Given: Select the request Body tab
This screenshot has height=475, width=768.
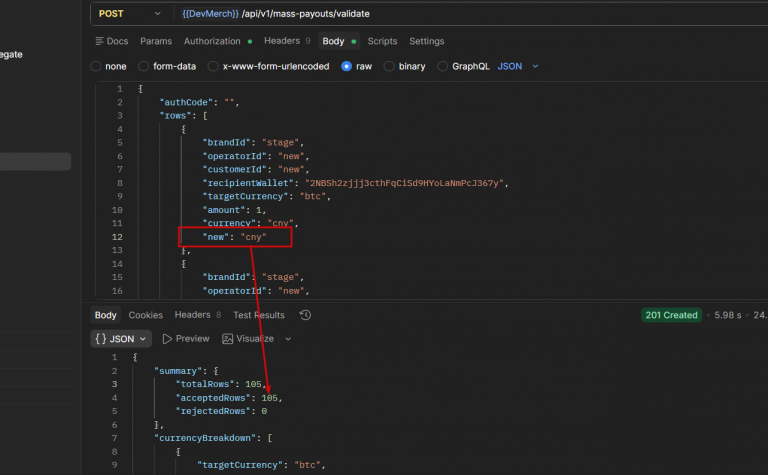Looking at the screenshot, I should click(x=339, y=41).
